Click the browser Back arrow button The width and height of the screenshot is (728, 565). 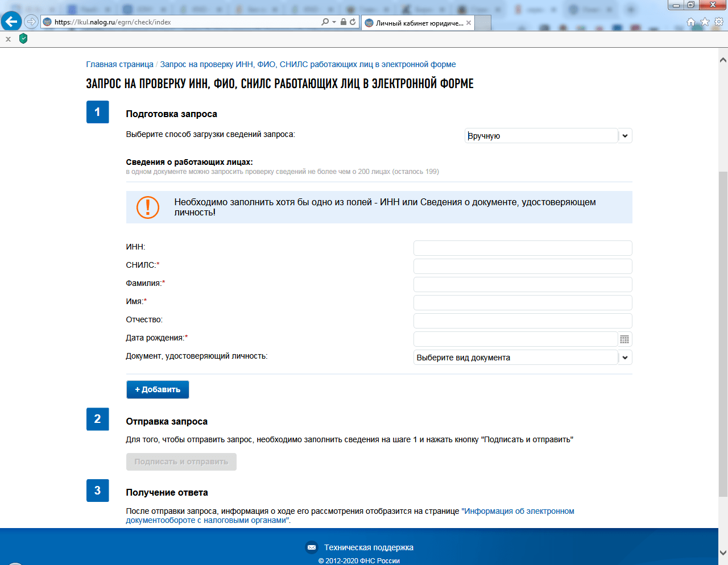point(11,22)
